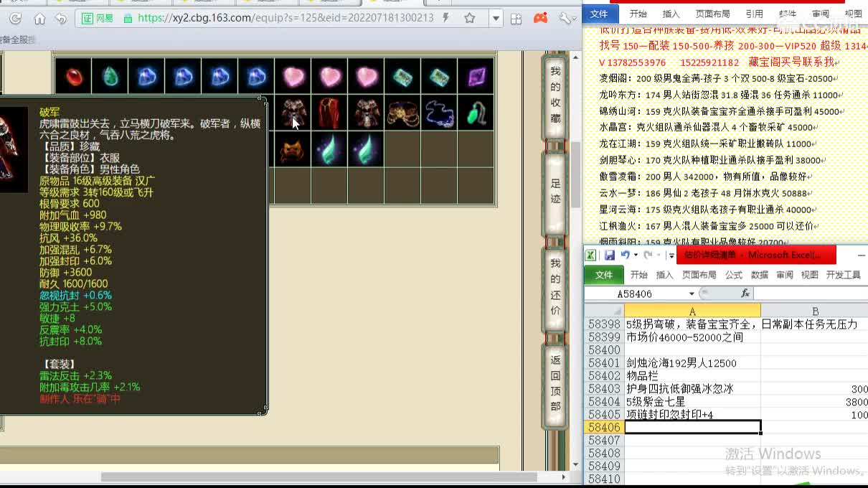Click the browser horizontal scrollbar thumb
The image size is (868, 488).
tap(319, 477)
